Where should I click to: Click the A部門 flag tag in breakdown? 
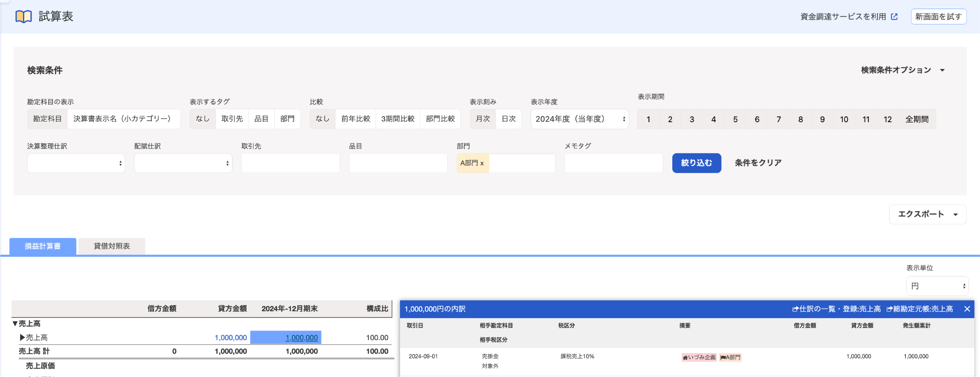pyautogui.click(x=730, y=357)
